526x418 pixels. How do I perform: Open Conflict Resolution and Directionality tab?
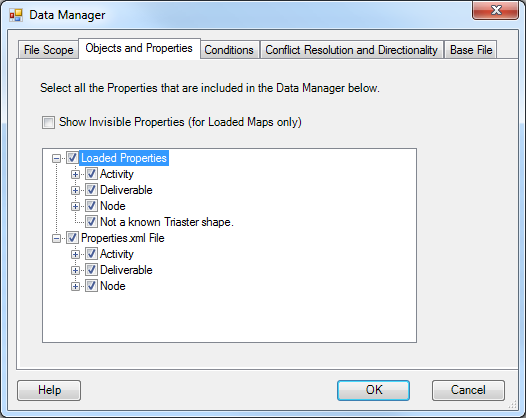352,50
